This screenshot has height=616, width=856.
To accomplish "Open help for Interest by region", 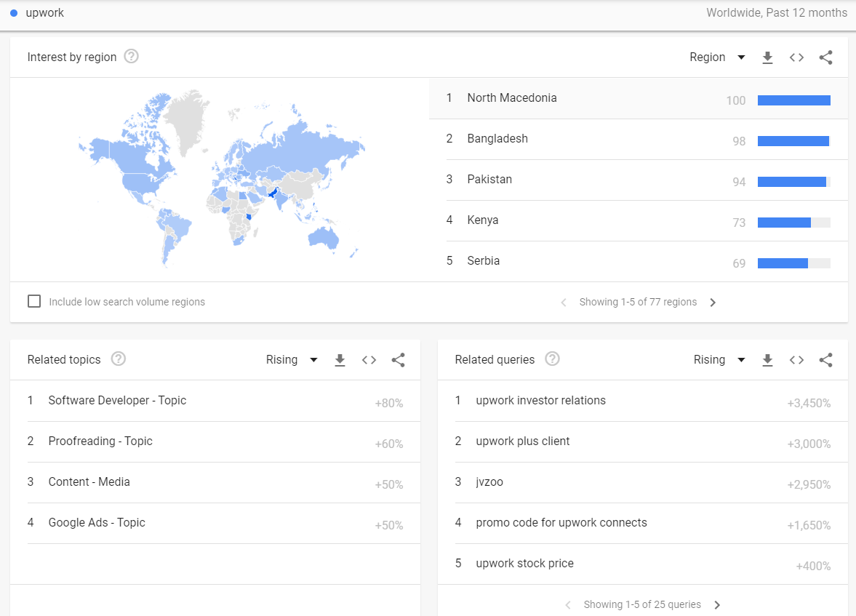I will pos(131,56).
